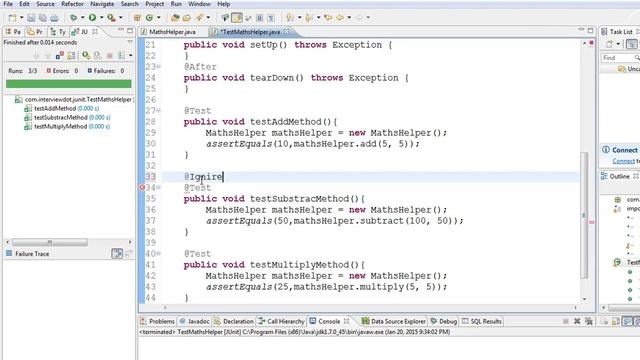Switch to the Call Hierarchy tab
640x360 pixels.
point(282,321)
